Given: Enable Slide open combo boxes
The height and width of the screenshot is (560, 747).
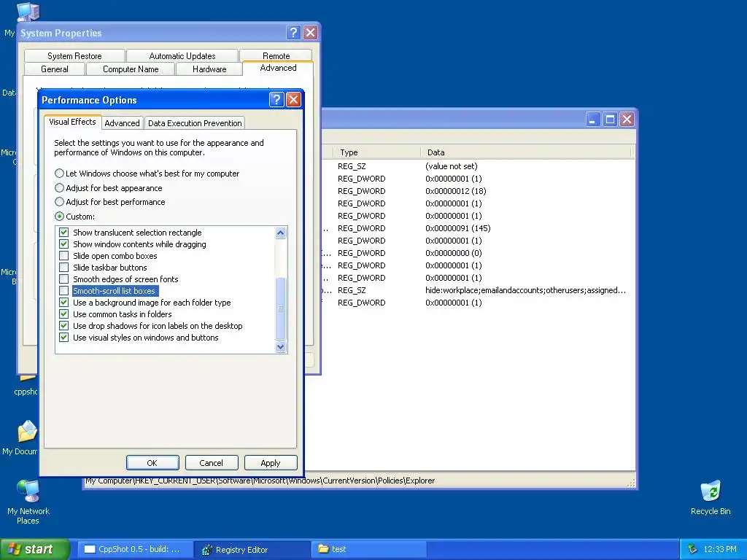Looking at the screenshot, I should point(64,256).
